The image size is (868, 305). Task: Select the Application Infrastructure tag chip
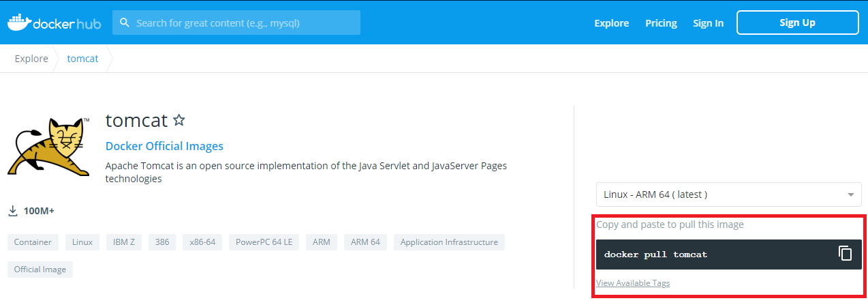pos(449,242)
